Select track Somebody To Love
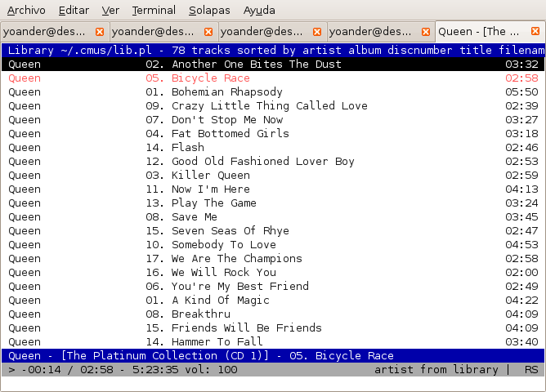546x392 pixels. (x=273, y=245)
